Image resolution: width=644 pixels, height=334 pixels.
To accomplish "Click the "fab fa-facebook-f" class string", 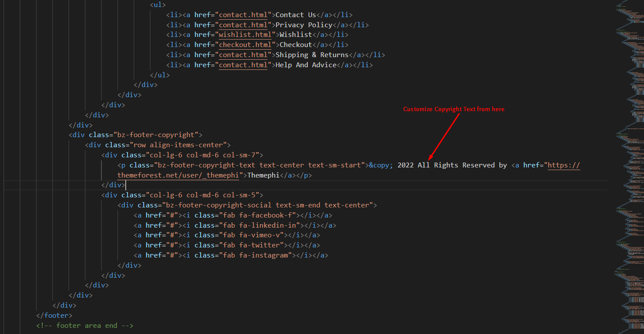I will (257, 215).
